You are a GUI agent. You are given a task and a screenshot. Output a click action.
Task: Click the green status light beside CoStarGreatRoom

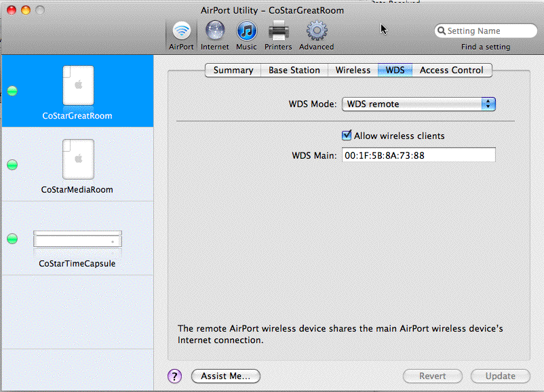12,91
